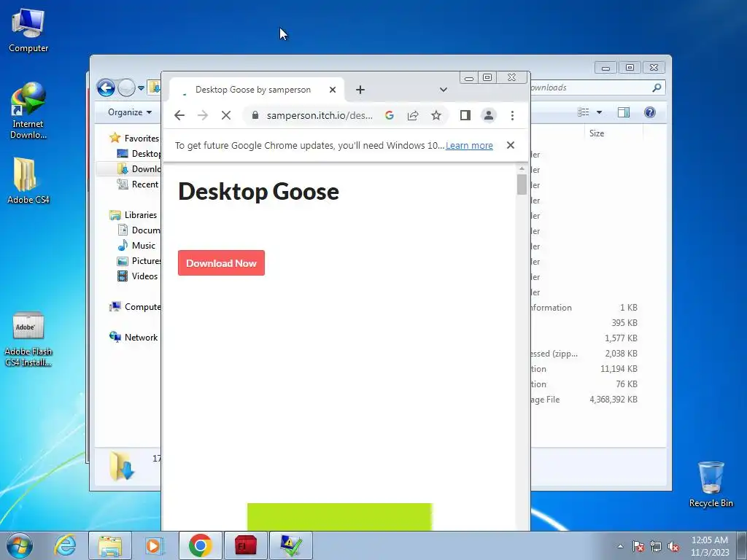
Task: Open the Chrome three-dot menu
Action: [x=512, y=115]
